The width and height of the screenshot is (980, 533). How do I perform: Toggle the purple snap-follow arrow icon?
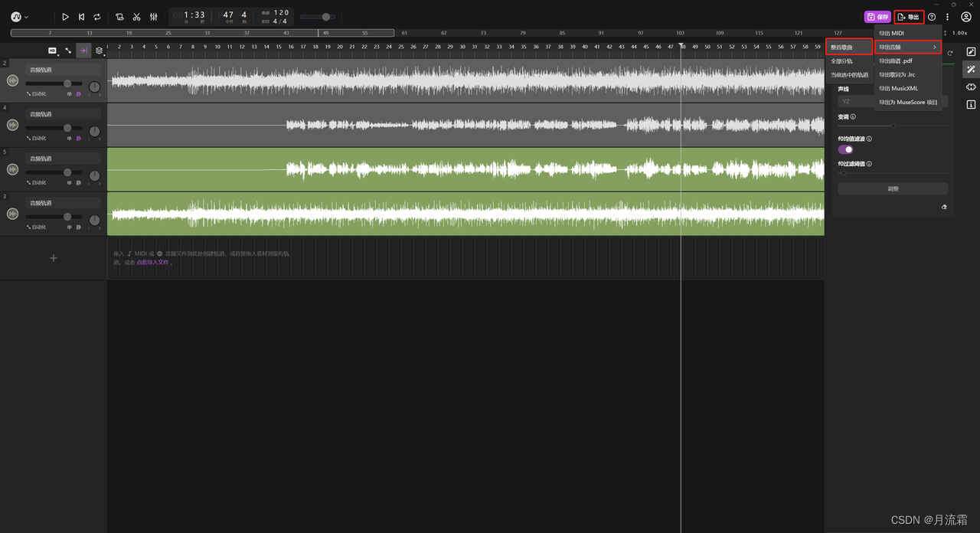coord(83,51)
